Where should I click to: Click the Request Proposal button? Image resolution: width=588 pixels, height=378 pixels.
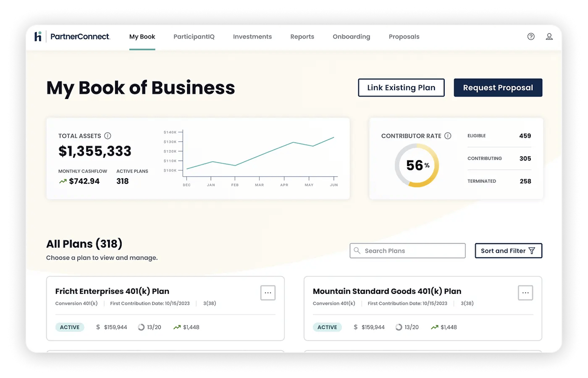(x=498, y=88)
